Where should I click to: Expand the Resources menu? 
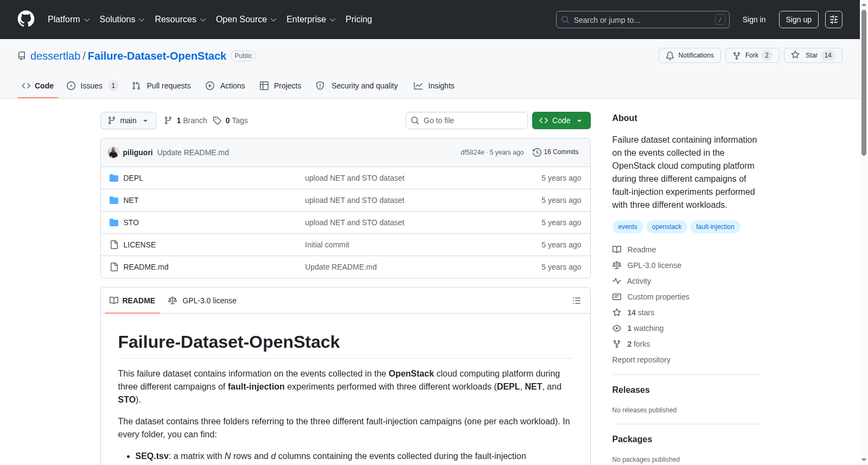(180, 20)
